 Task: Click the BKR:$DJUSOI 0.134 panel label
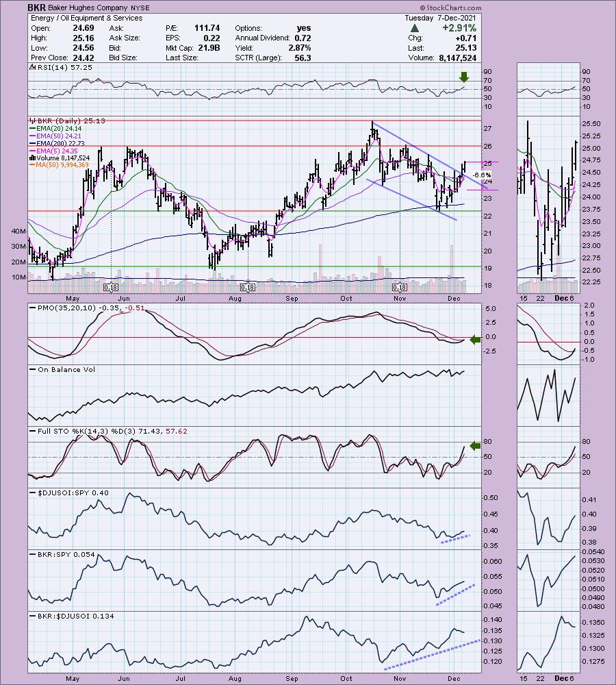[x=75, y=616]
